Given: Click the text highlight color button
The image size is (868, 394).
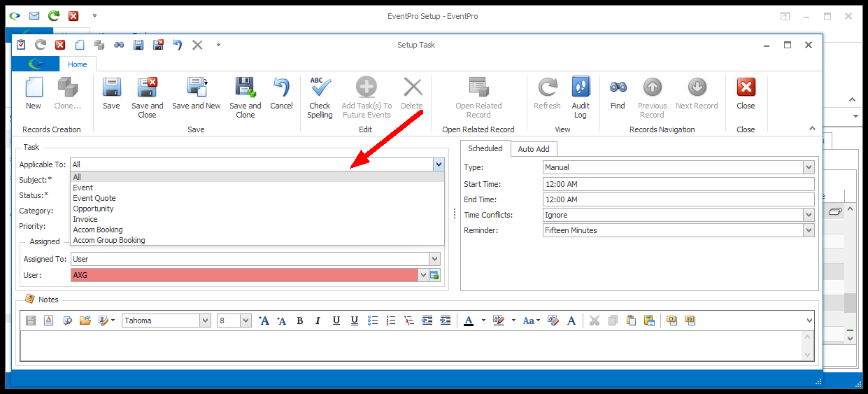Looking at the screenshot, I should click(x=499, y=321).
